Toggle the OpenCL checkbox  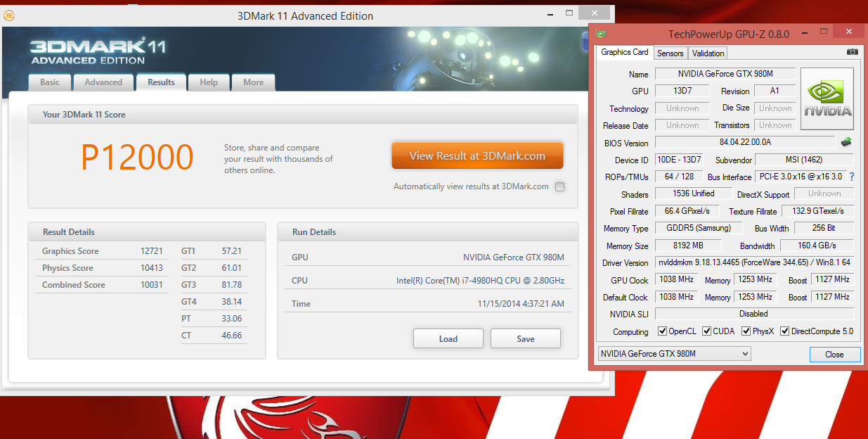[x=662, y=331]
